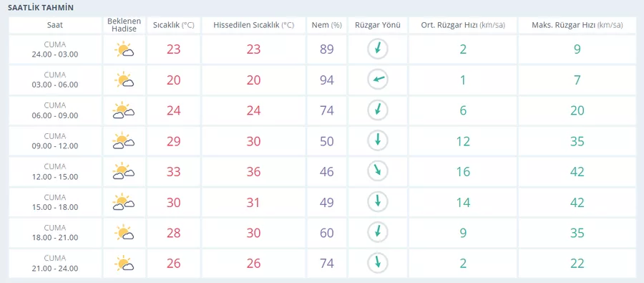
Task: Click the weather icon for 21.00 - 24.00
Action: tap(124, 263)
